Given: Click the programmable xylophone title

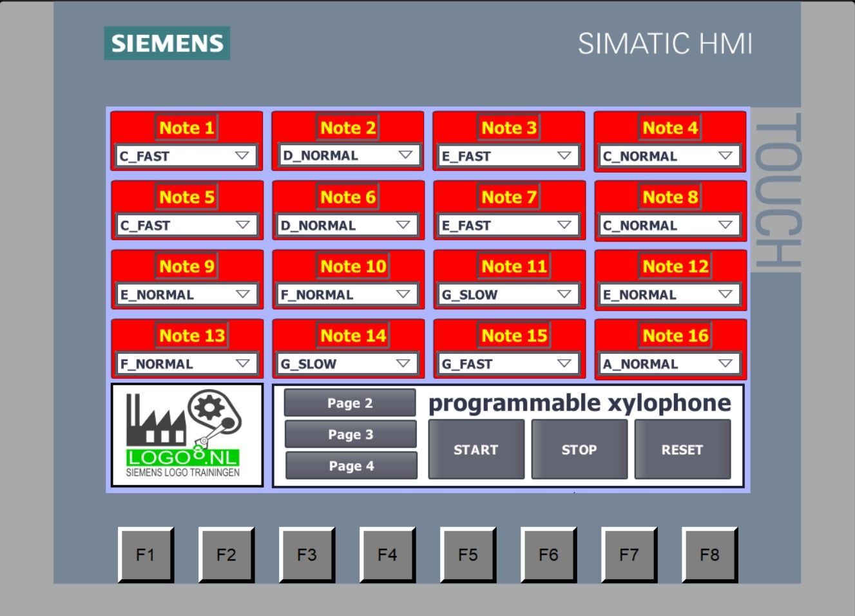Looking at the screenshot, I should pyautogui.click(x=580, y=403).
